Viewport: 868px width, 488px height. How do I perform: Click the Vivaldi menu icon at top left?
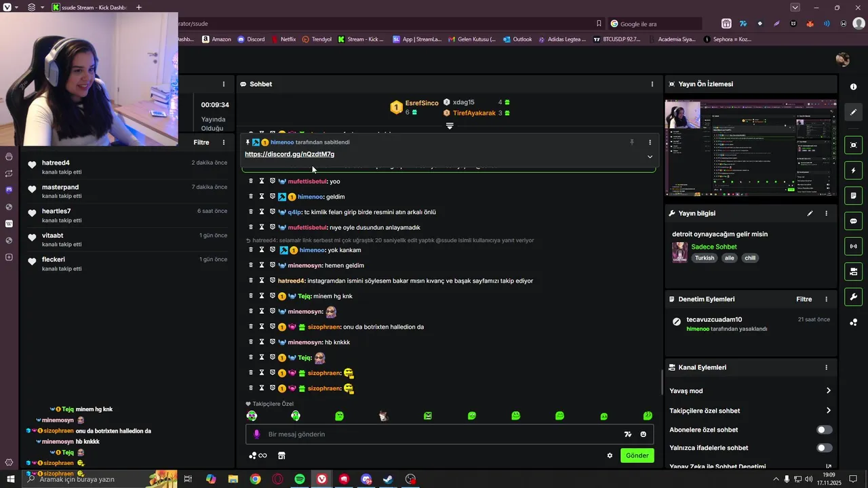click(9, 7)
